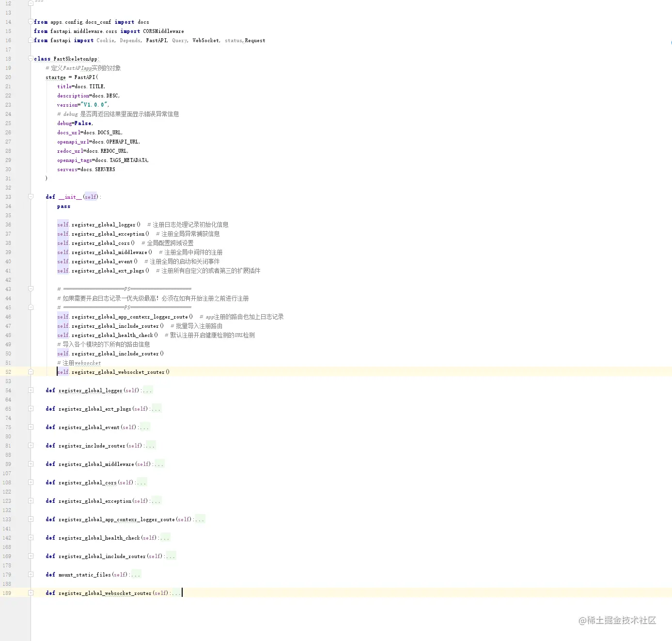This screenshot has width=672, height=641.
Task: Click 'openapi_tags=docs.TAGS_METADATA,' line
Action: (x=103, y=160)
